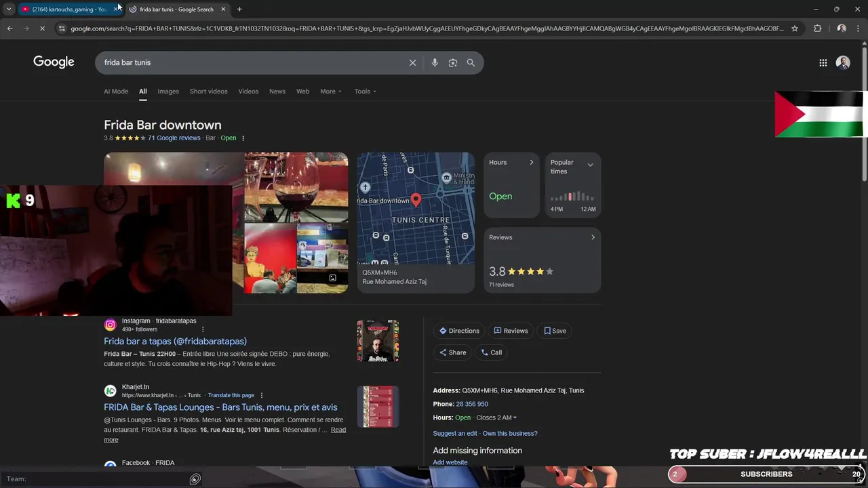The height and width of the screenshot is (488, 868).
Task: Switch to AI Mode tab
Action: pyautogui.click(x=116, y=91)
